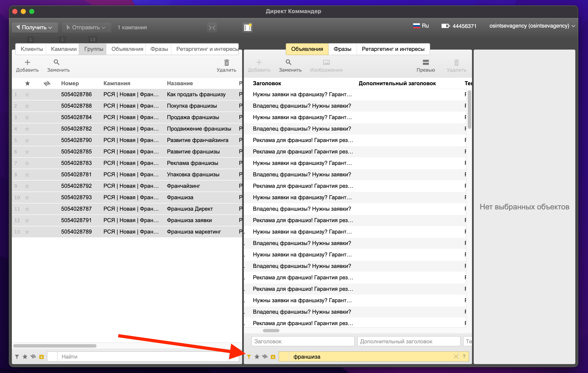Image resolution: width=588 pixels, height=373 pixels.
Task: Toggle the modified-items filter icon in groups panel
Action: [33, 357]
